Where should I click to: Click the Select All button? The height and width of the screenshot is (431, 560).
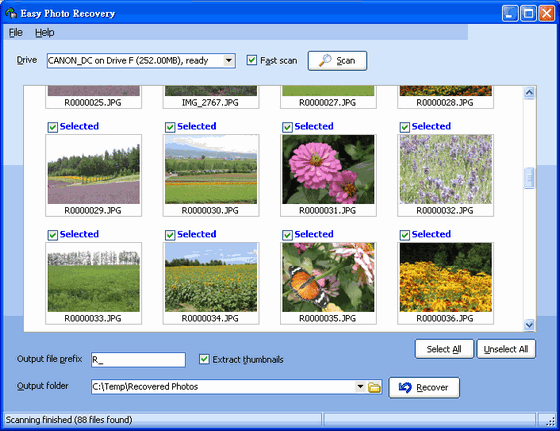click(x=444, y=349)
